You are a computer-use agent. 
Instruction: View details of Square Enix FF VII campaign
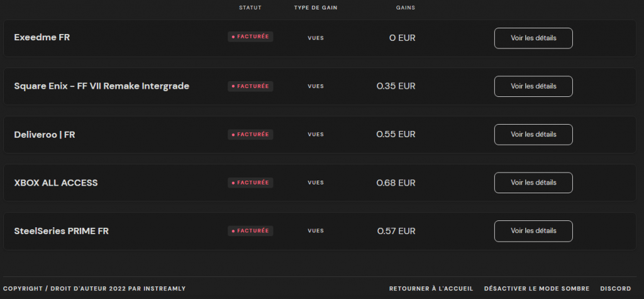(x=533, y=86)
